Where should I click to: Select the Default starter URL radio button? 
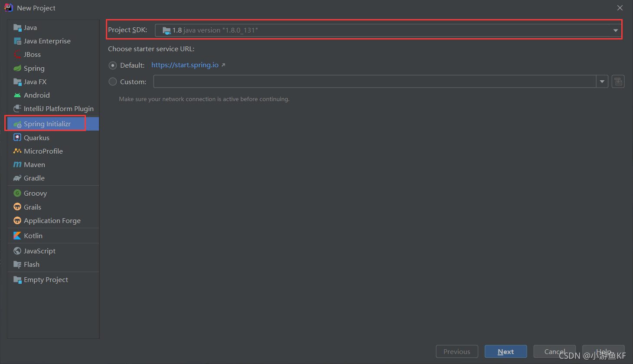[x=113, y=65]
